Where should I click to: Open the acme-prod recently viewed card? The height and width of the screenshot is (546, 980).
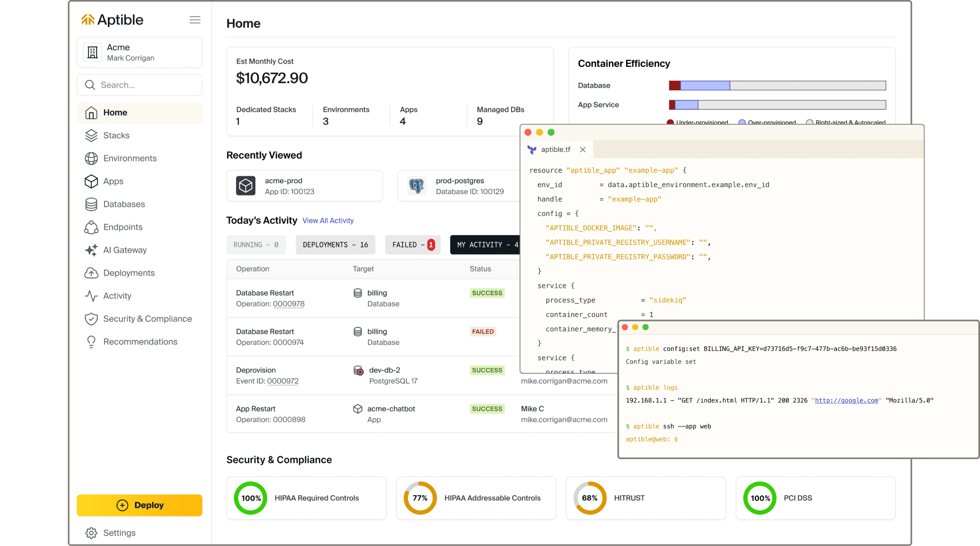tap(304, 186)
